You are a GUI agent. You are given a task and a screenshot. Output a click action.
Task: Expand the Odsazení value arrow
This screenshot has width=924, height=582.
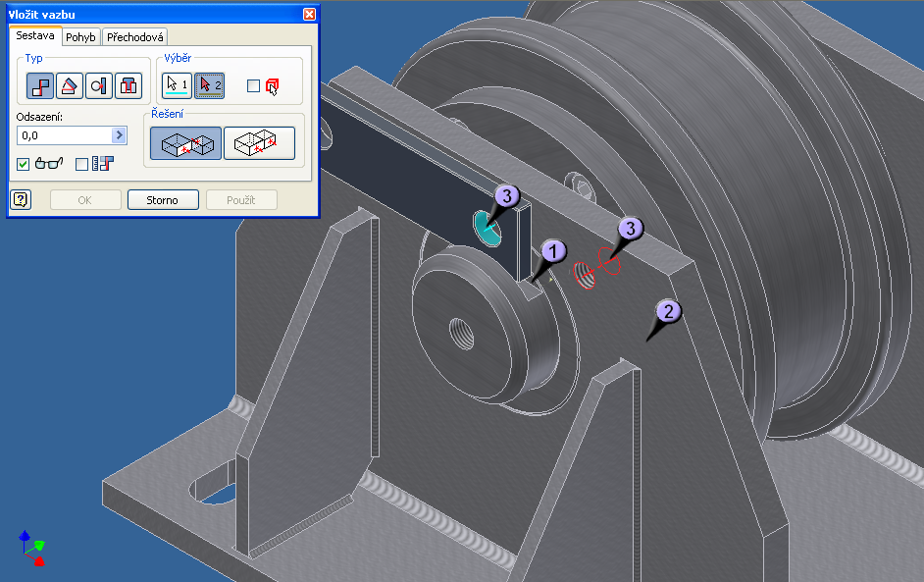point(120,135)
